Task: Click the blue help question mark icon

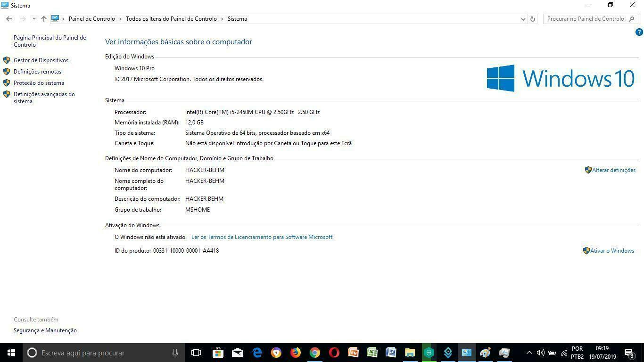Action: [639, 33]
